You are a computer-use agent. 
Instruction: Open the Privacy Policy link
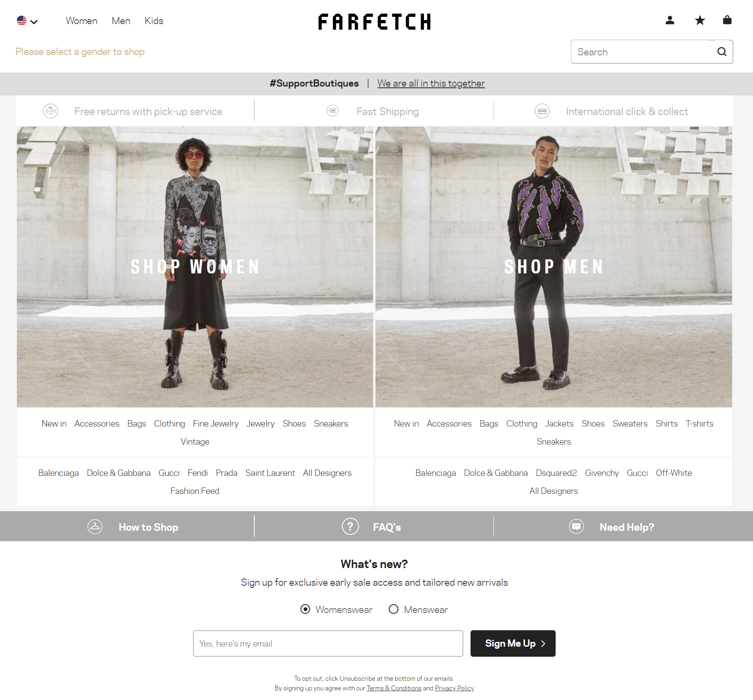coord(454,688)
